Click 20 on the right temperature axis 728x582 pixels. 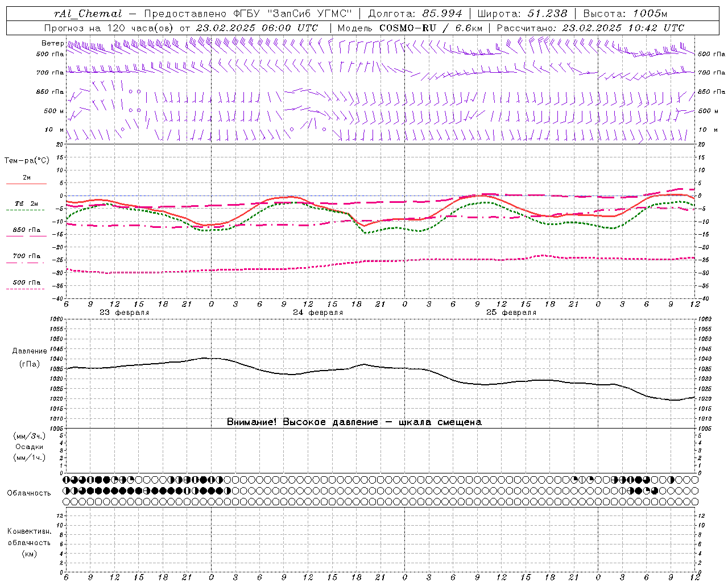701,145
